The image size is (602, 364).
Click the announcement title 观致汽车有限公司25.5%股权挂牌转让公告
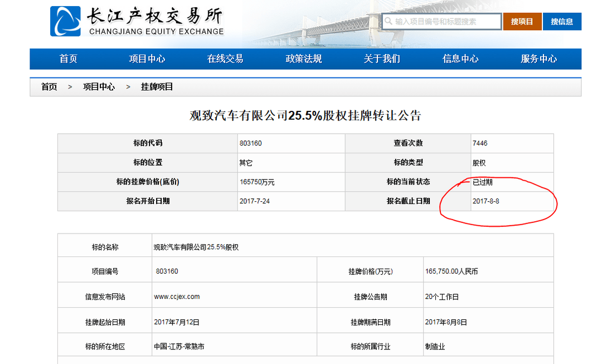305,115
